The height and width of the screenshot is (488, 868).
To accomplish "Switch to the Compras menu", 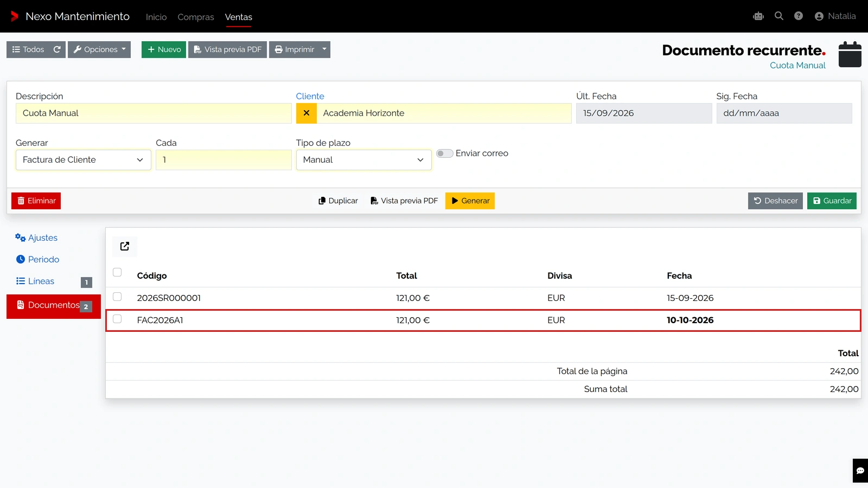I will 196,17.
